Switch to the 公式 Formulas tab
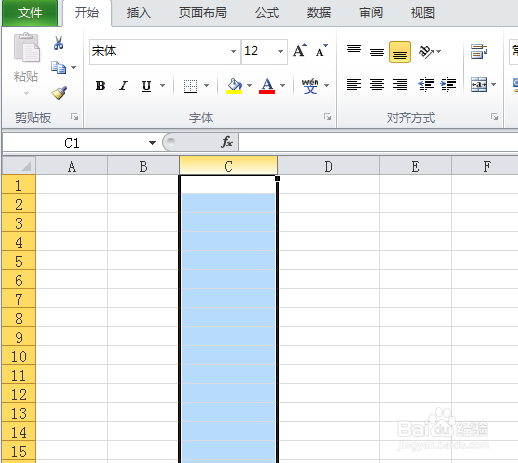 point(267,13)
